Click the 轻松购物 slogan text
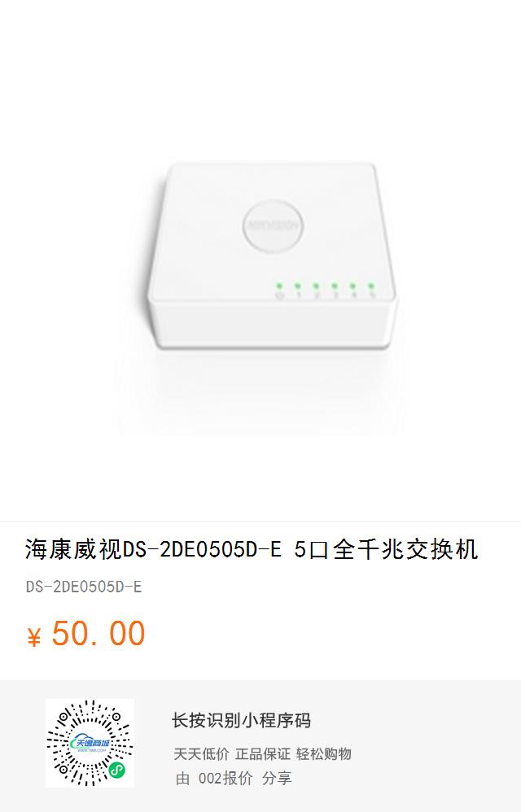Image resolution: width=521 pixels, height=812 pixels. click(324, 754)
